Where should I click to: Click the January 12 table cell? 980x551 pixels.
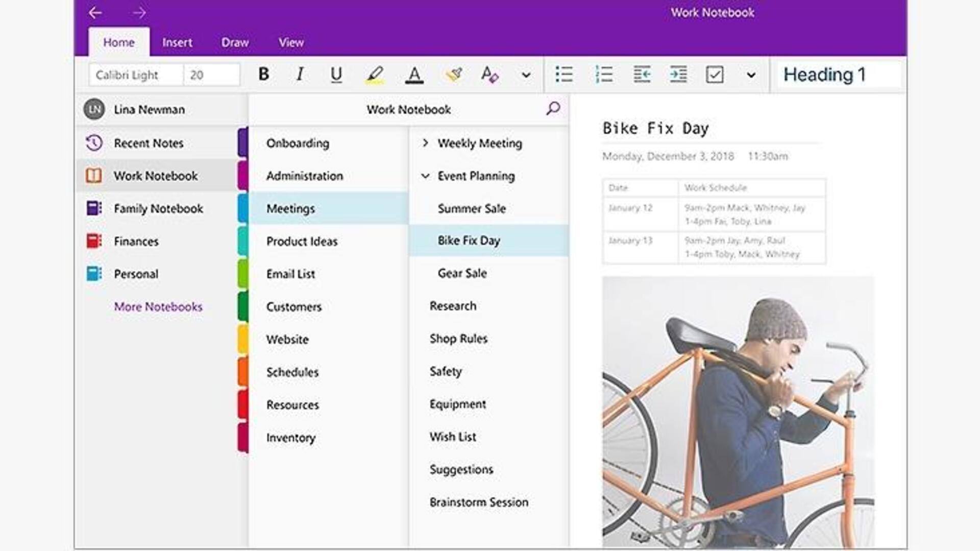coord(640,214)
